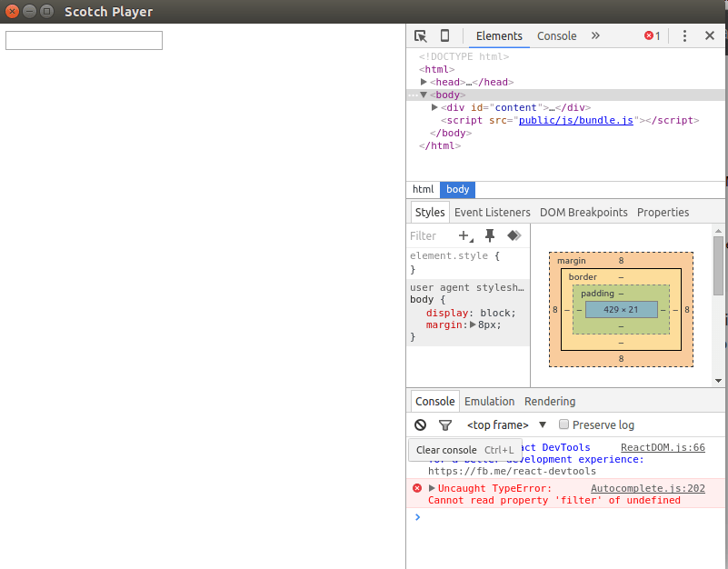Minimize the Scotch Player window
The width and height of the screenshot is (728, 569).
coord(29,11)
